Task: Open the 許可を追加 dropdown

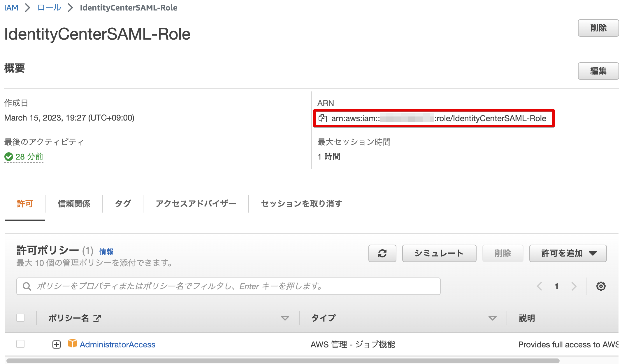Action: tap(567, 253)
